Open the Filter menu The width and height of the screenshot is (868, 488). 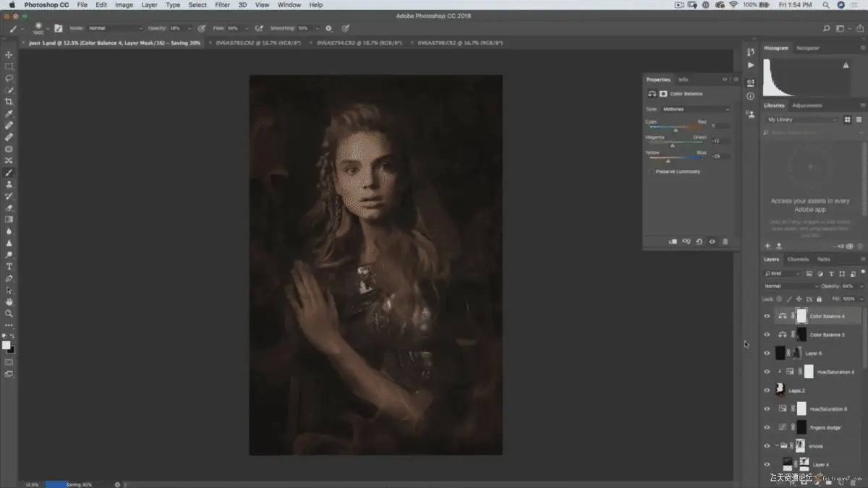[222, 5]
